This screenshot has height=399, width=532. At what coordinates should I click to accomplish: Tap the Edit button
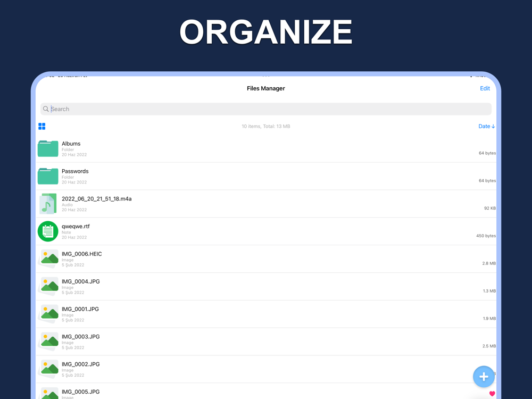[485, 88]
